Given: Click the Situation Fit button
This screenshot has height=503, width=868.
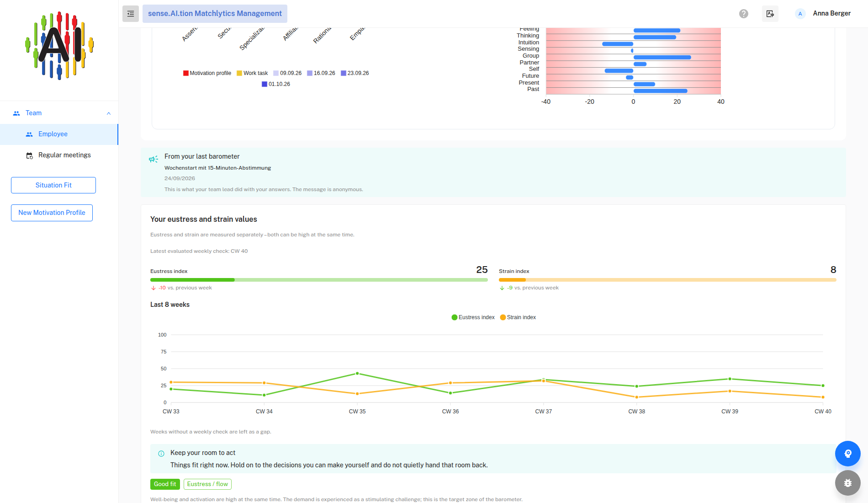Looking at the screenshot, I should pos(53,185).
